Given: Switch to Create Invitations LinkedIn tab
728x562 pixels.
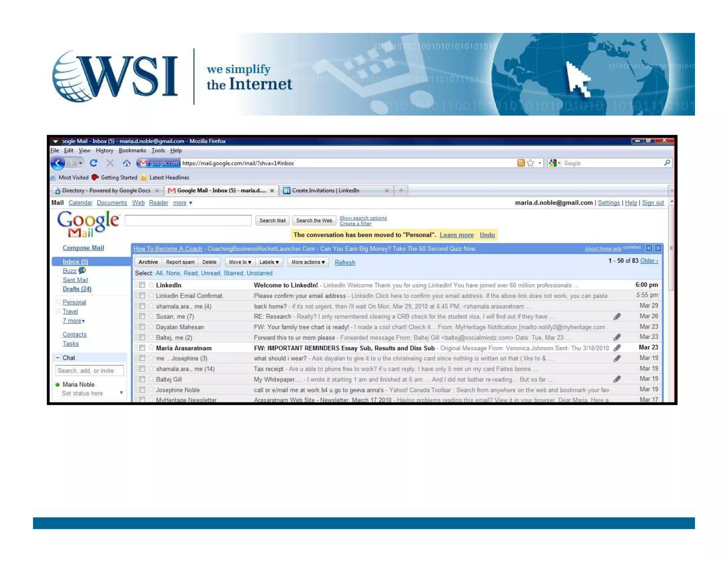Looking at the screenshot, I should (325, 190).
